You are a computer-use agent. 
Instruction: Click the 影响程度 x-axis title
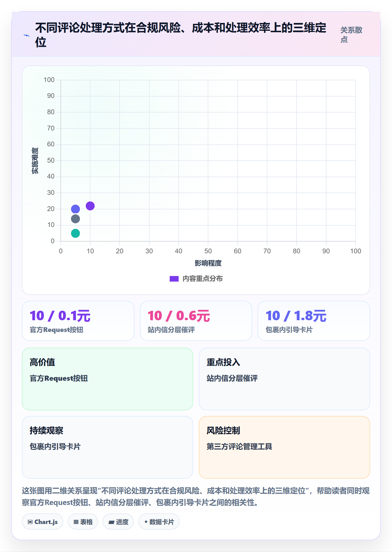(208, 263)
